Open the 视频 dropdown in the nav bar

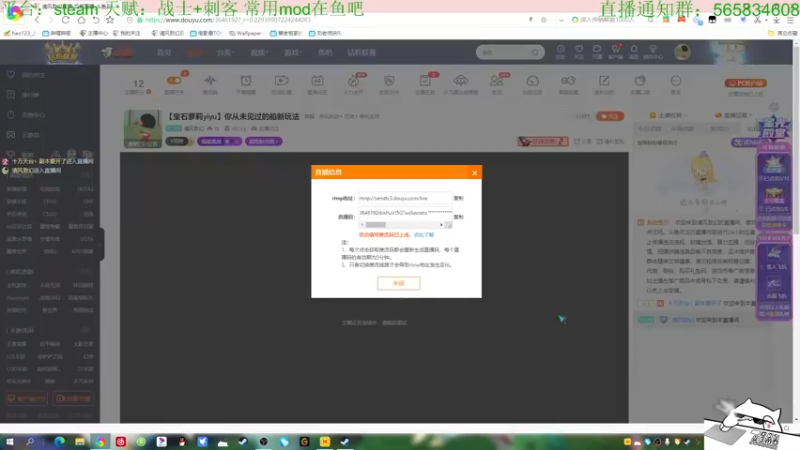pos(259,53)
